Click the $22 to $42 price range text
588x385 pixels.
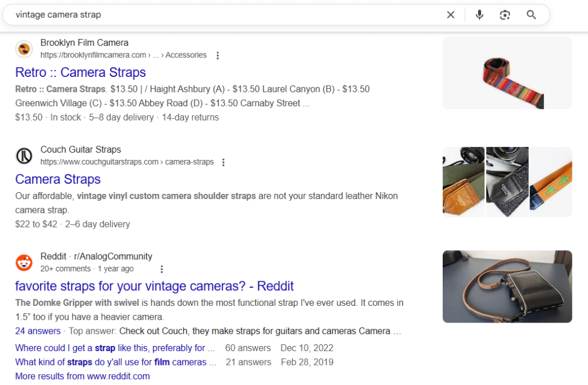point(36,224)
